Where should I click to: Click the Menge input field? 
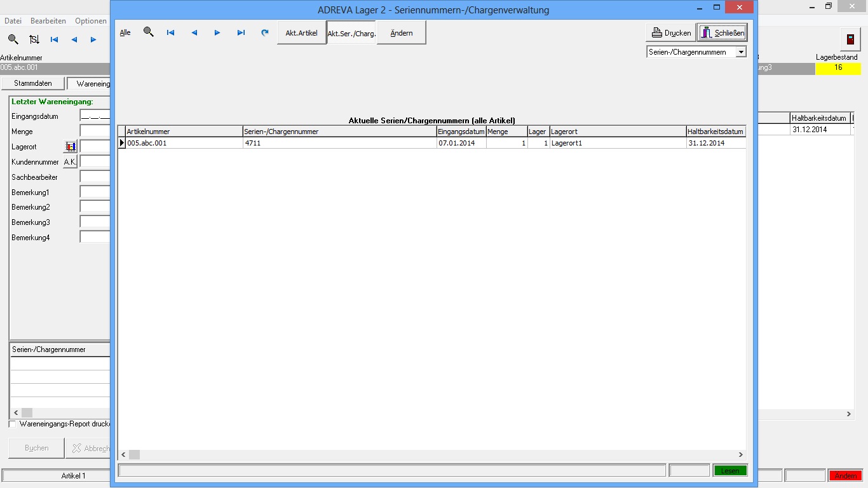point(95,132)
